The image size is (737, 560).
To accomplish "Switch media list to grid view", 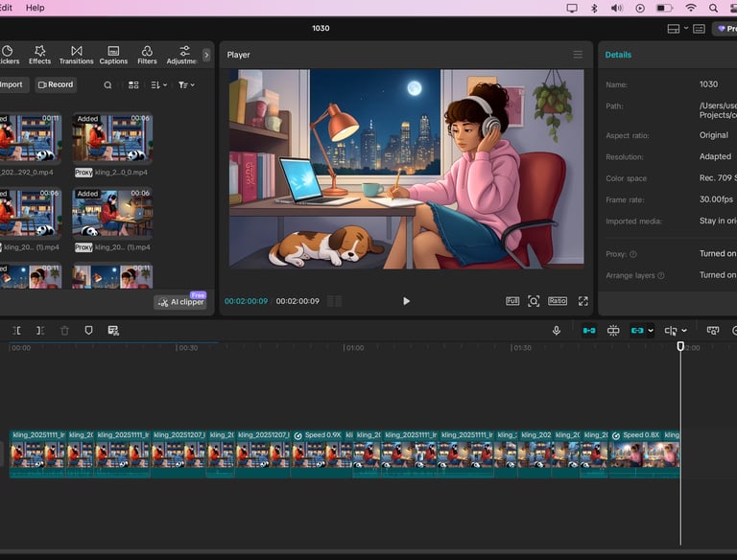I will (x=133, y=85).
